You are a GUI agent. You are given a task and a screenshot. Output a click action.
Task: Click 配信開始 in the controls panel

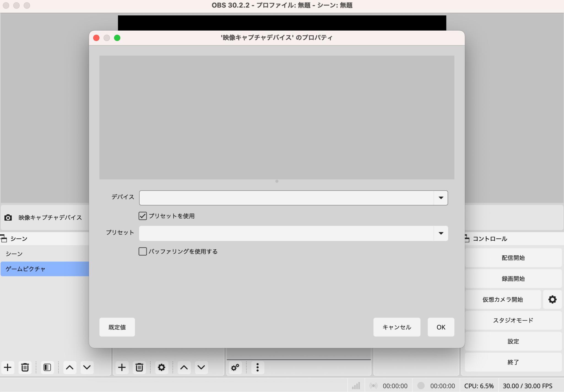pyautogui.click(x=513, y=258)
